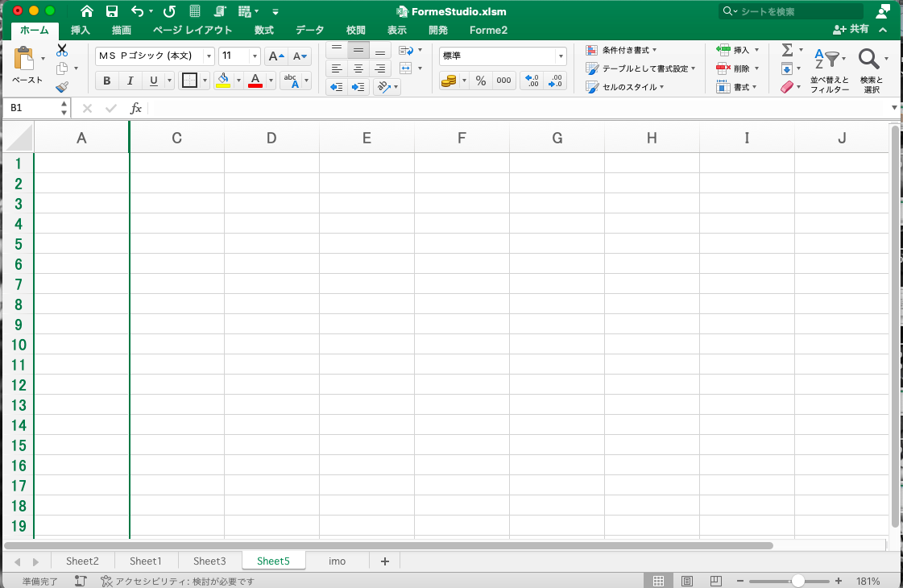Add a new sheet with plus button
This screenshot has width=903, height=588.
(384, 561)
